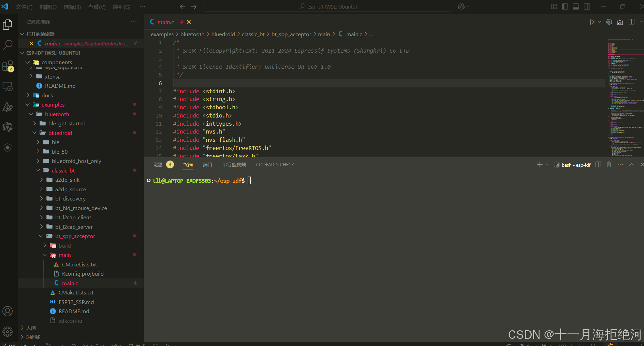Click the Go Forward arrow in title bar
The height and width of the screenshot is (346, 644).
point(194,6)
